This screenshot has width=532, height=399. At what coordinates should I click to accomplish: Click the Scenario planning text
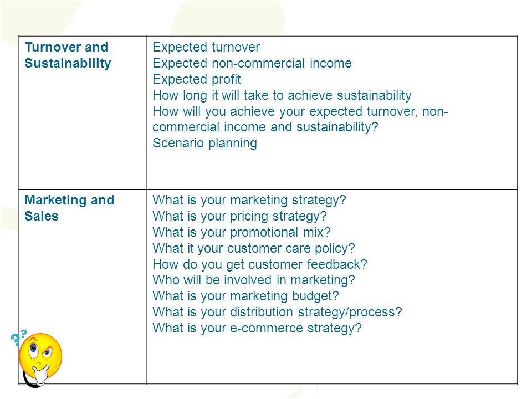click(204, 143)
